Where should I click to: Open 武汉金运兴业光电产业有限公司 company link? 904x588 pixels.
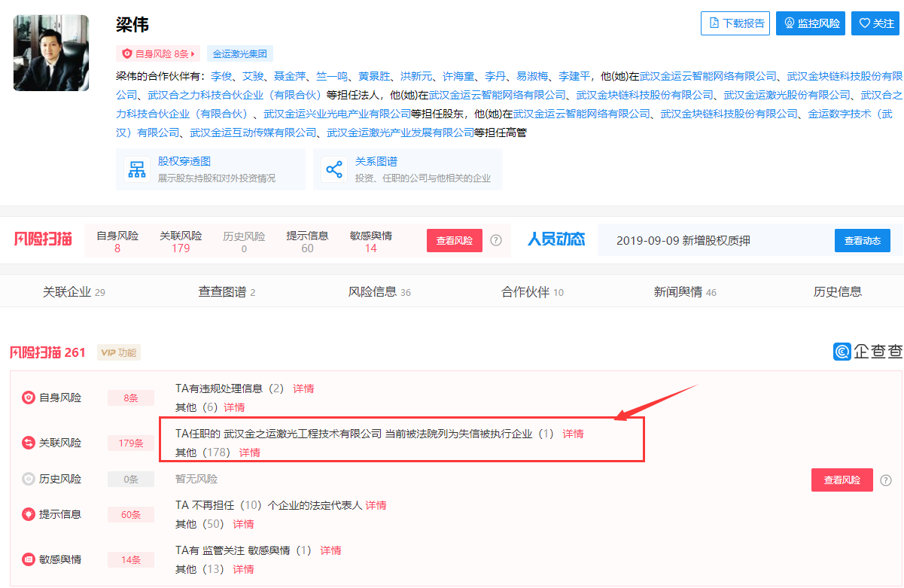(x=337, y=114)
